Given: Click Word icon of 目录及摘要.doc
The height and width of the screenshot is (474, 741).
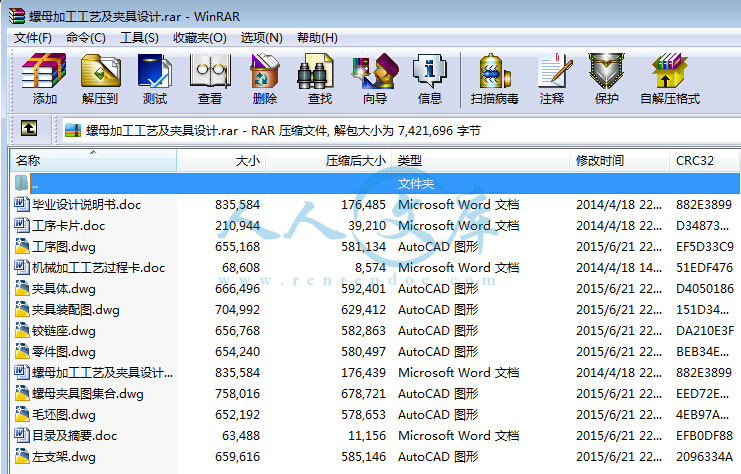Looking at the screenshot, I should [22, 435].
